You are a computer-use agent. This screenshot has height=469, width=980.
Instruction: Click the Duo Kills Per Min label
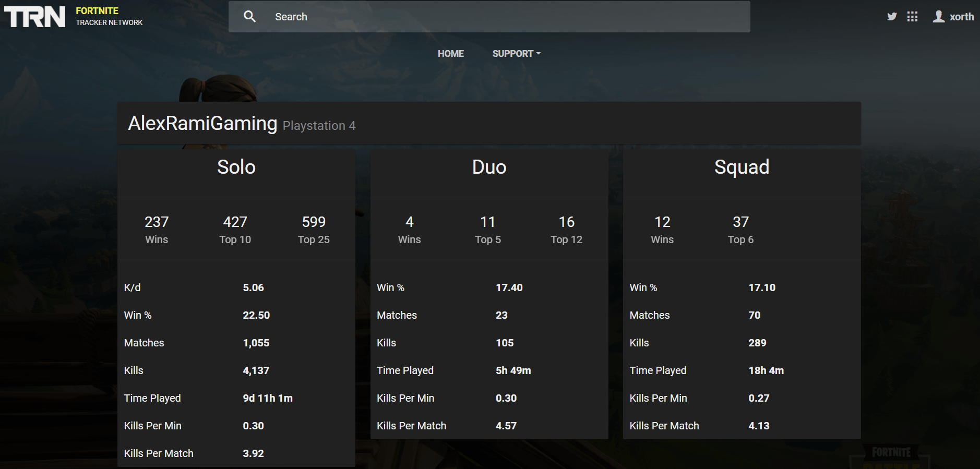405,398
